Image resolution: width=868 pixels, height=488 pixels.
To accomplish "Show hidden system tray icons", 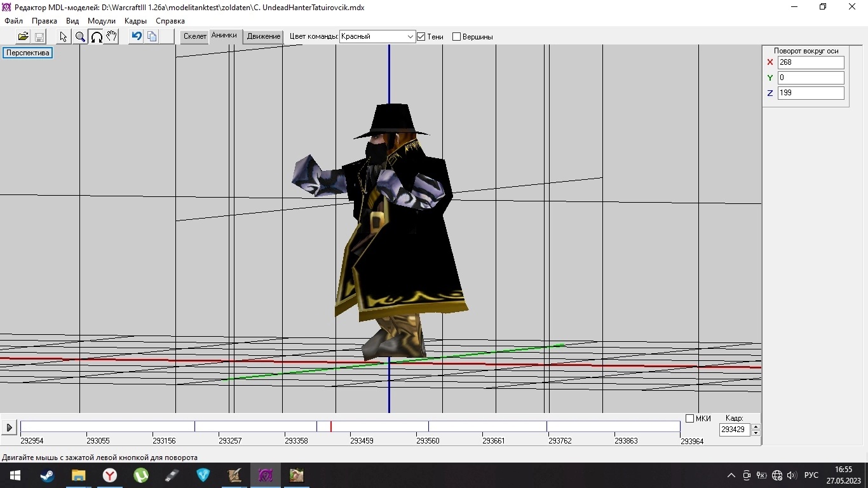I will click(x=731, y=475).
